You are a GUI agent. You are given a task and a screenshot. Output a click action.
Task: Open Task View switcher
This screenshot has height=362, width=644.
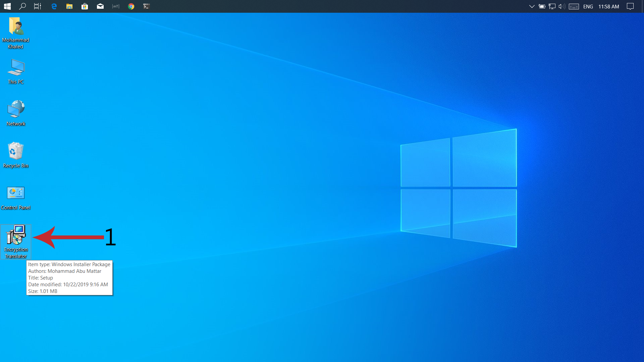click(38, 6)
